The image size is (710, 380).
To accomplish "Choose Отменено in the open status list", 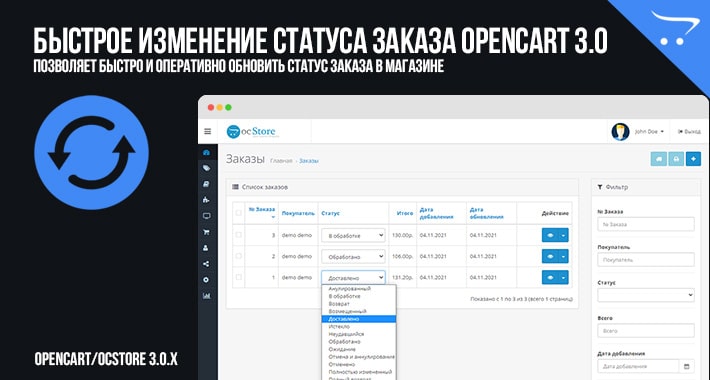I will click(359, 364).
